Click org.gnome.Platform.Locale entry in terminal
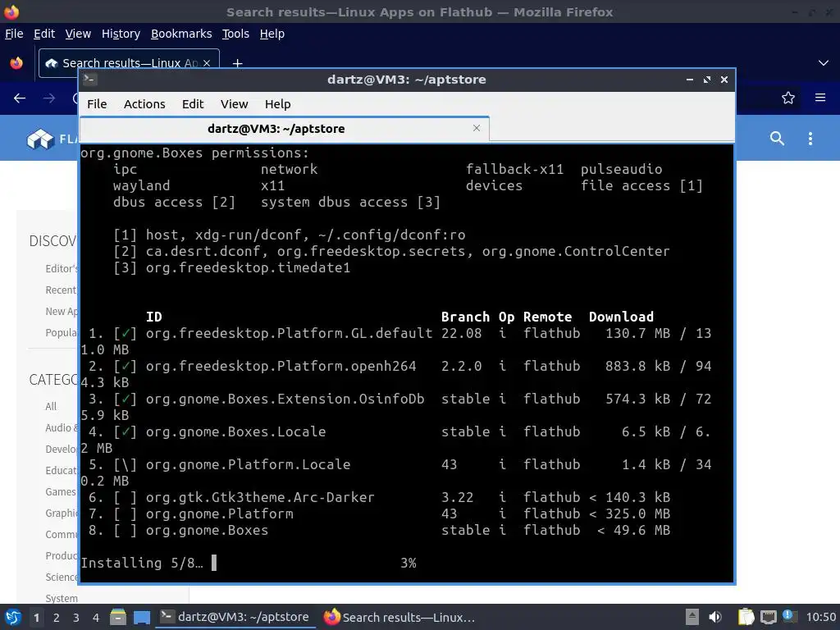This screenshot has width=840, height=630. (248, 464)
